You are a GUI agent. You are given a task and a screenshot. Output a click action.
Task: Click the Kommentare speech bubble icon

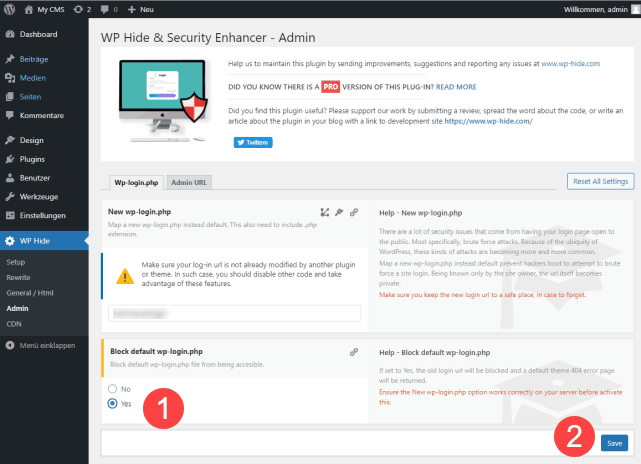(x=10, y=115)
